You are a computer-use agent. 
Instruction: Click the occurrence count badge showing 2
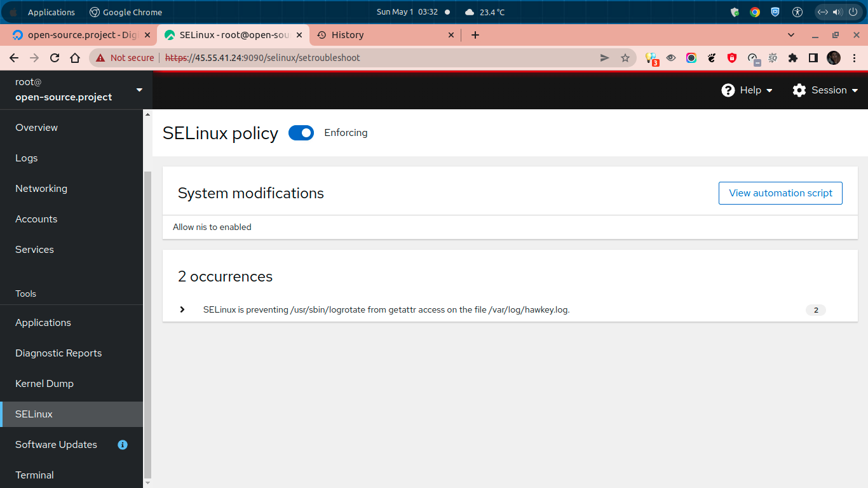click(816, 310)
